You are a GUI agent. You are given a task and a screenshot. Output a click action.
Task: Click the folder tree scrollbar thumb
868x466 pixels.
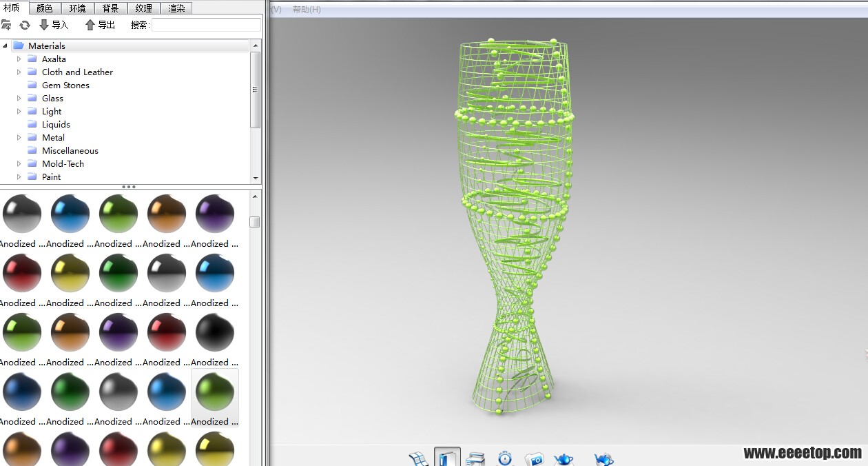256,90
